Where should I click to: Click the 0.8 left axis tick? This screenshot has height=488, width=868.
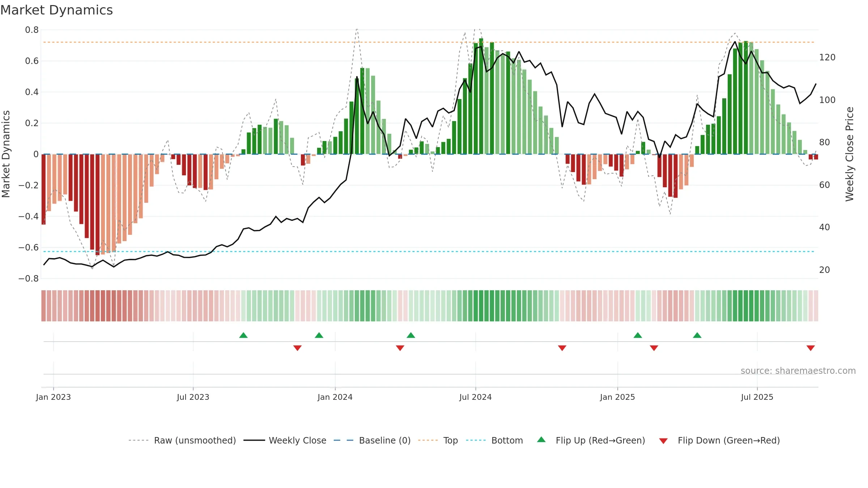tap(32, 30)
